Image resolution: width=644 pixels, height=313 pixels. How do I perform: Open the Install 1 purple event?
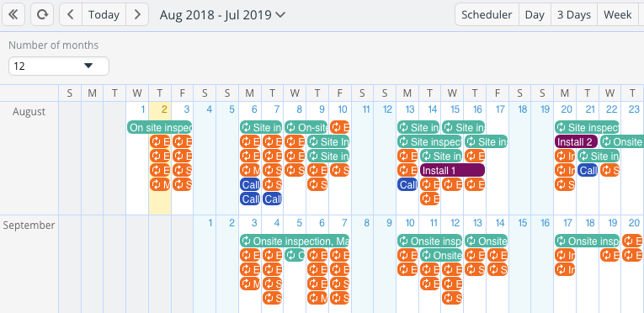pos(452,170)
